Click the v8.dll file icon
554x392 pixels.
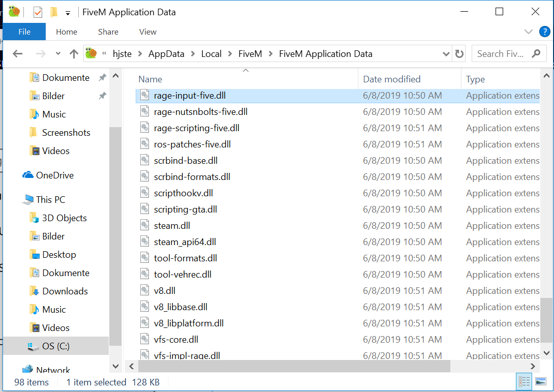pos(144,290)
